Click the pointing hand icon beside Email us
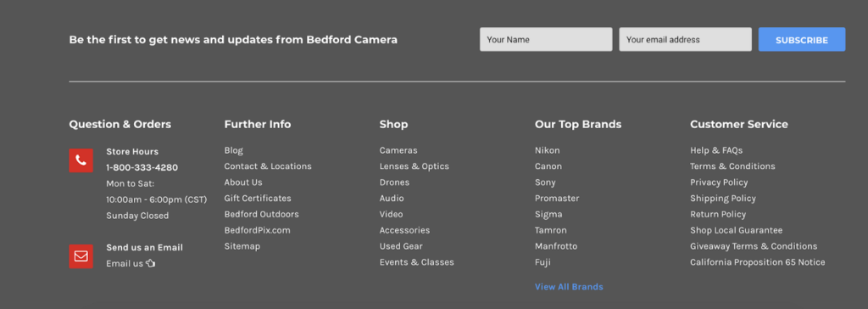Image resolution: width=868 pixels, height=309 pixels. click(x=151, y=263)
